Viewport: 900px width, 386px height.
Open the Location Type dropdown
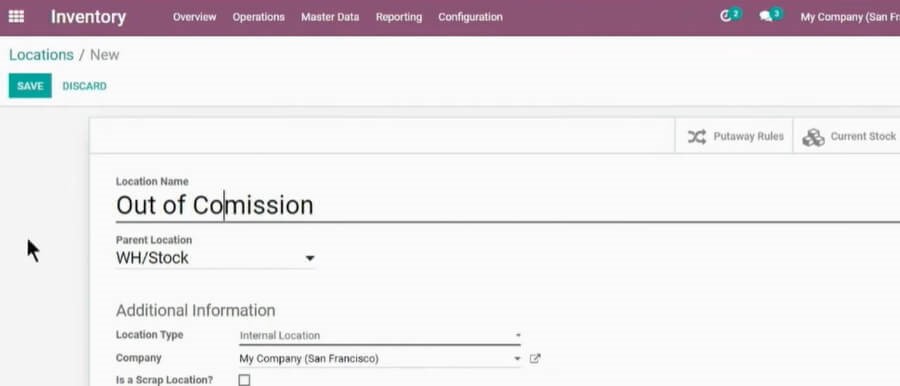tap(379, 335)
